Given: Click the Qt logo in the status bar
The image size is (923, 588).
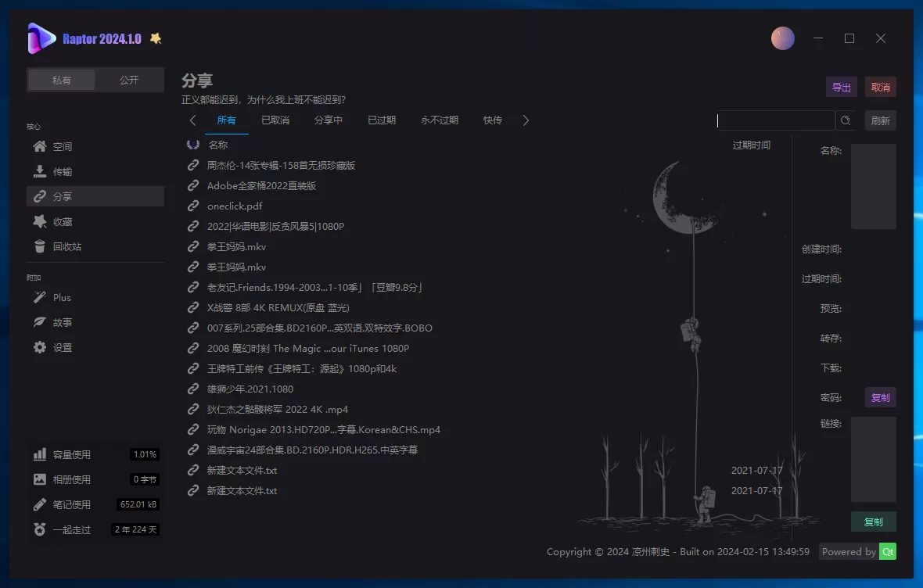Looking at the screenshot, I should point(888,551).
